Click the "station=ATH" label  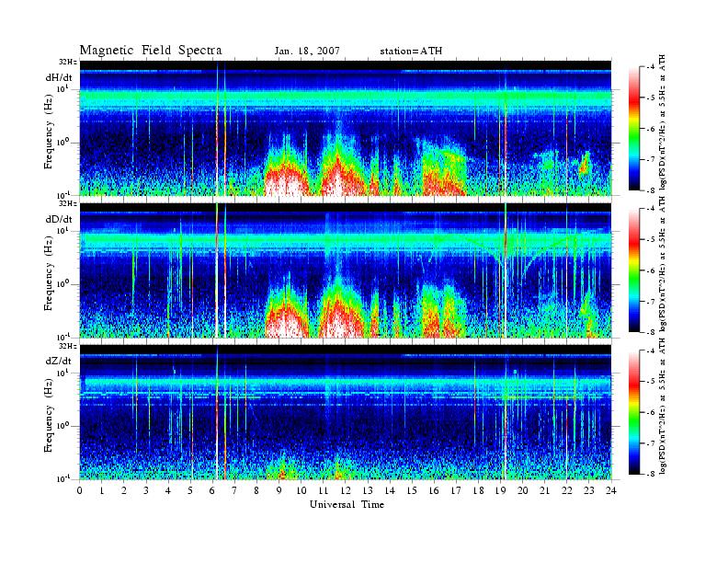411,52
